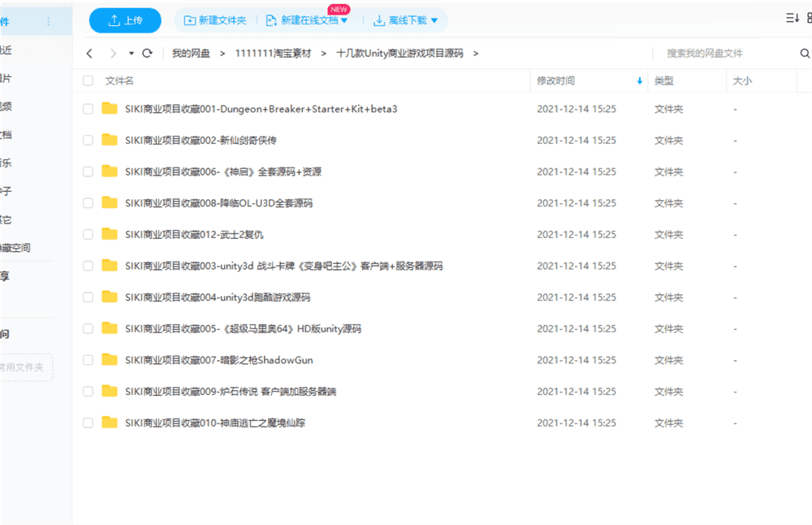812x525 pixels.
Task: Select the checkbox for 012-武士2复仇
Action: point(88,235)
